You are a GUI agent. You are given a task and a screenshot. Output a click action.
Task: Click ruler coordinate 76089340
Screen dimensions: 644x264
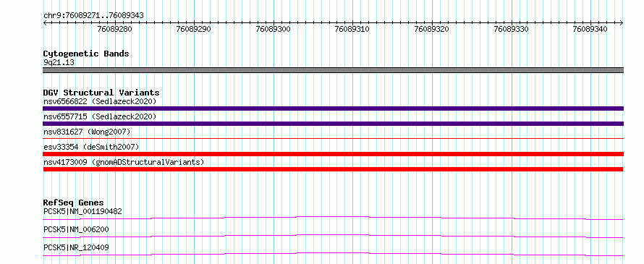point(590,29)
